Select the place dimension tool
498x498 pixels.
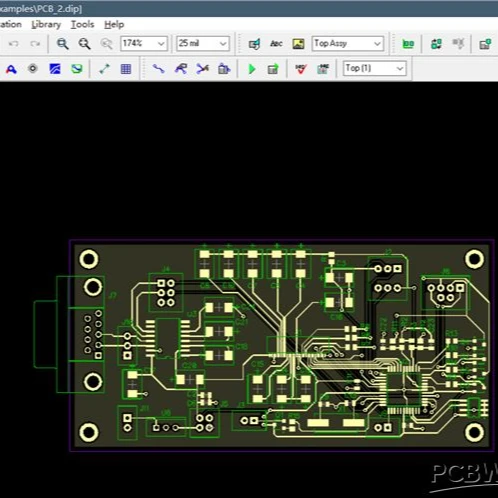coord(104,69)
